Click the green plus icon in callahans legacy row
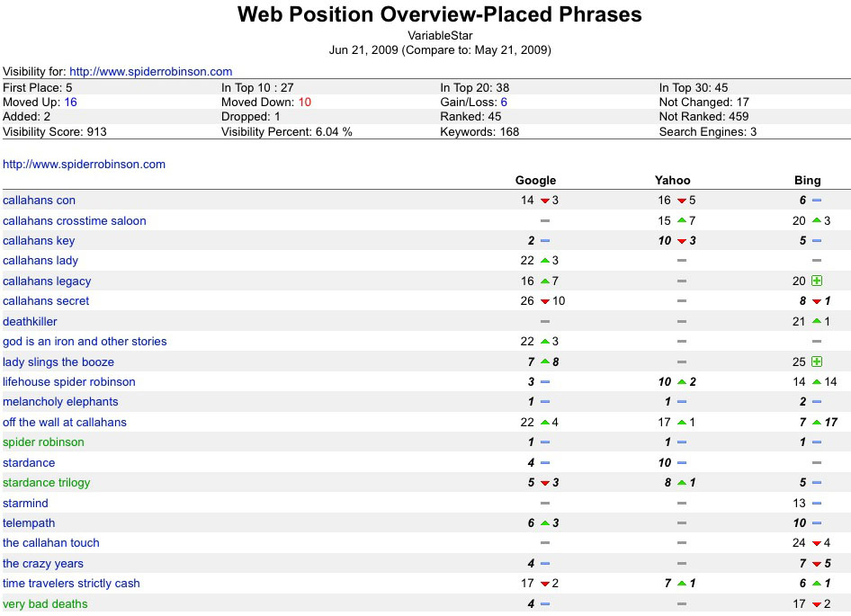The image size is (851, 616). tap(816, 281)
